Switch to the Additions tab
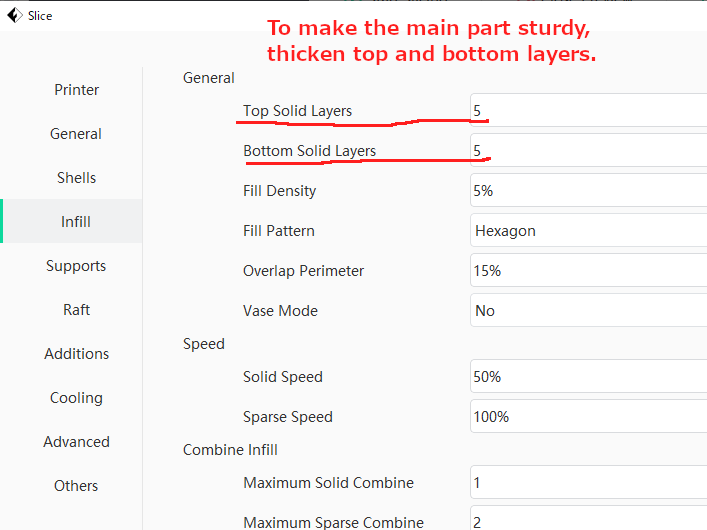 tap(76, 354)
